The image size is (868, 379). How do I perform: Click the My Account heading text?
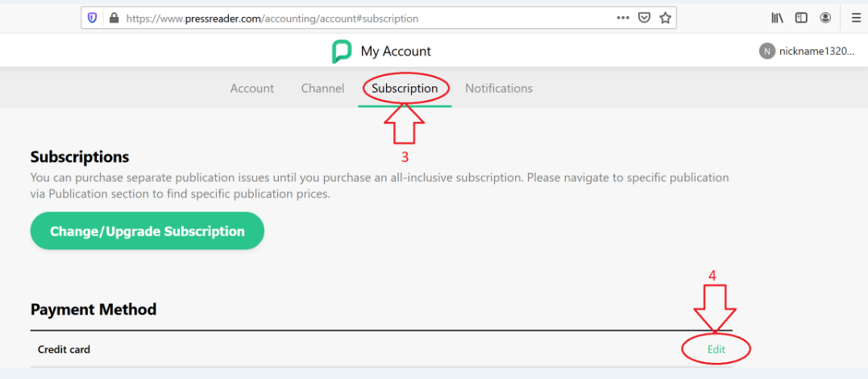coord(396,52)
